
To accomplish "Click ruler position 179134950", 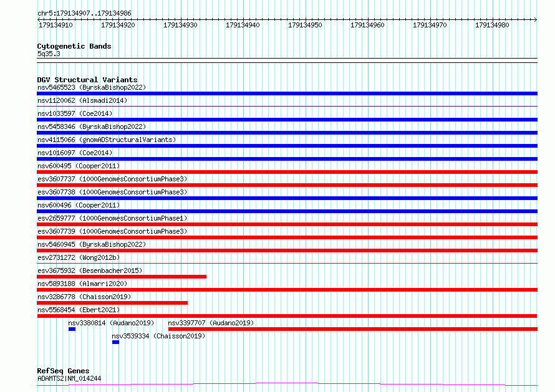I will pos(305,25).
